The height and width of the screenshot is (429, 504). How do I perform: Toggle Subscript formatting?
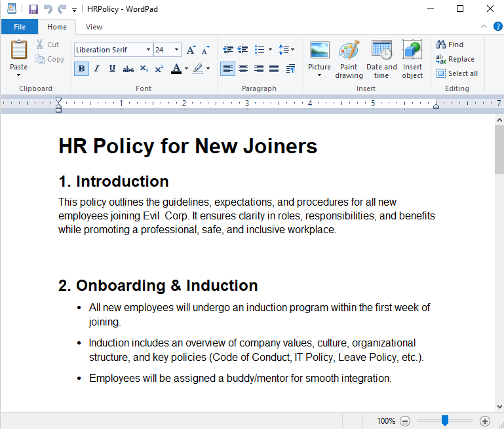click(144, 68)
